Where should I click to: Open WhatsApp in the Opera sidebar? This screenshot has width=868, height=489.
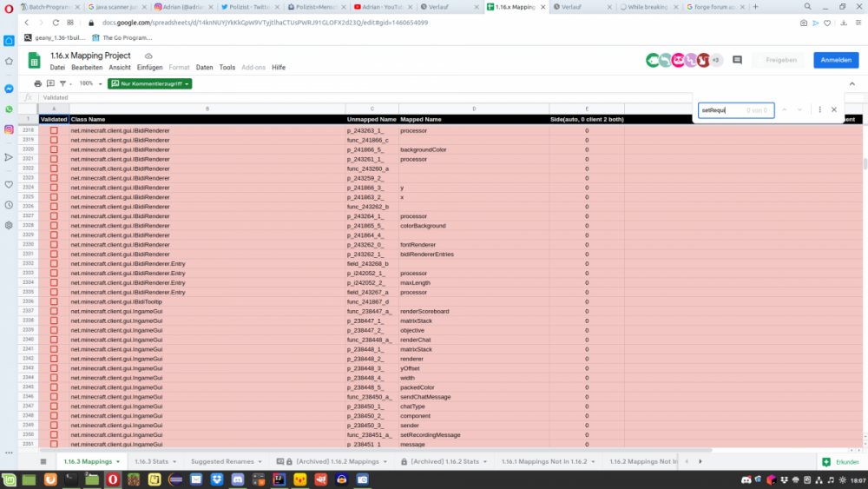coord(9,109)
